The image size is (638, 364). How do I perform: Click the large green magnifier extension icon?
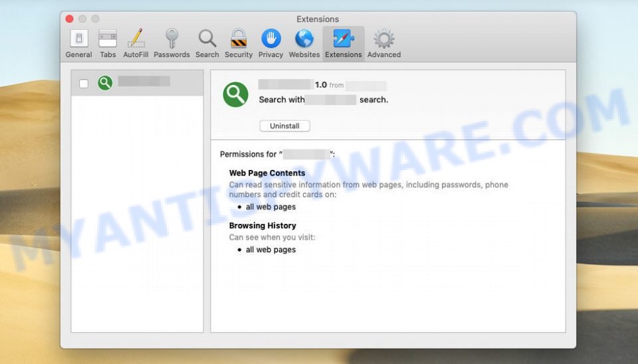[235, 94]
